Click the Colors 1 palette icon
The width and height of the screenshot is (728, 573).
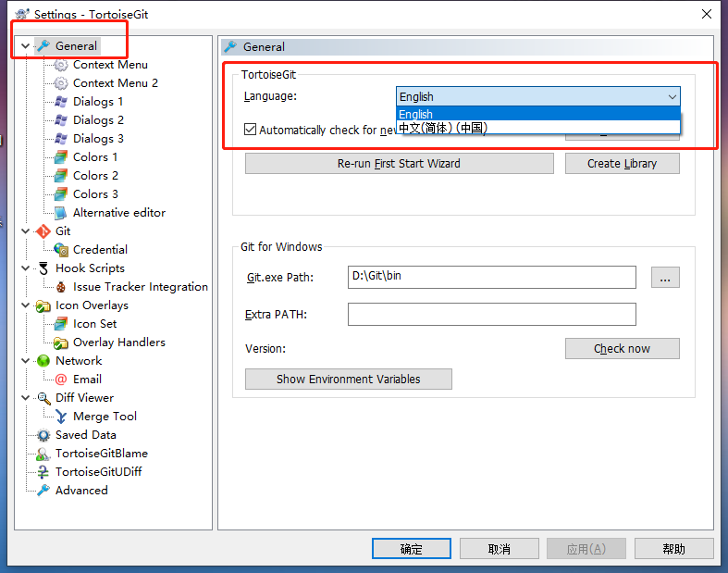coord(61,157)
